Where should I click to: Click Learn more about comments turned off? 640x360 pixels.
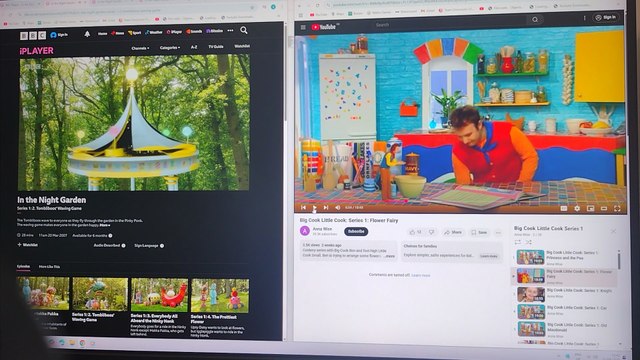(420, 275)
